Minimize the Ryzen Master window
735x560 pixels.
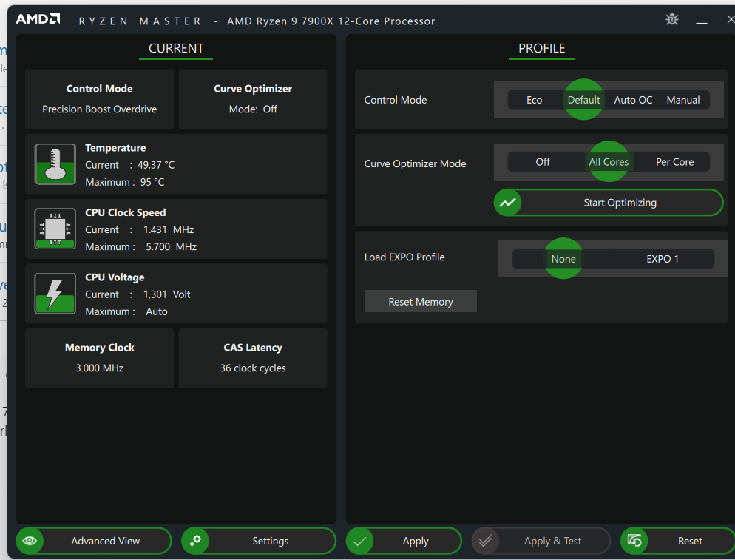click(x=702, y=21)
